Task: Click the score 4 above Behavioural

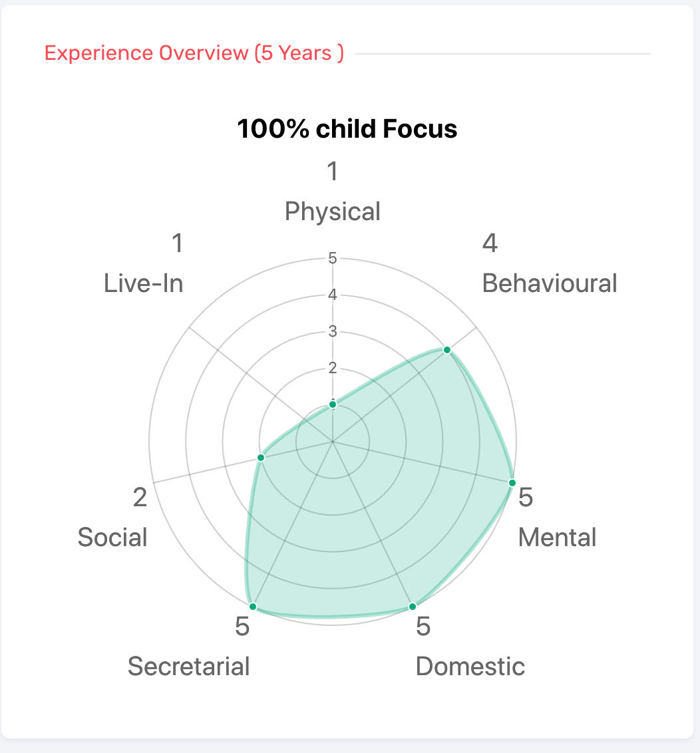Action: click(x=490, y=243)
